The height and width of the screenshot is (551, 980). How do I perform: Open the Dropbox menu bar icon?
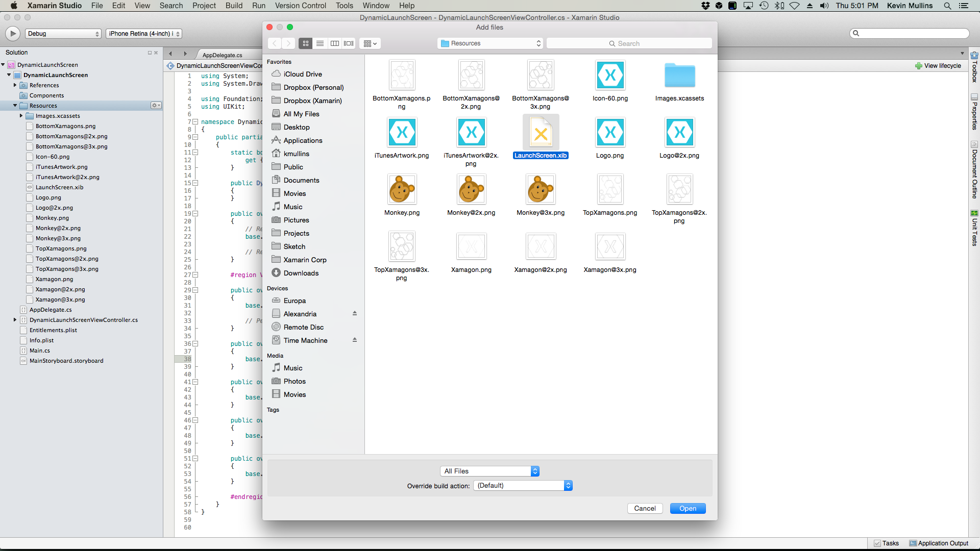coord(705,6)
